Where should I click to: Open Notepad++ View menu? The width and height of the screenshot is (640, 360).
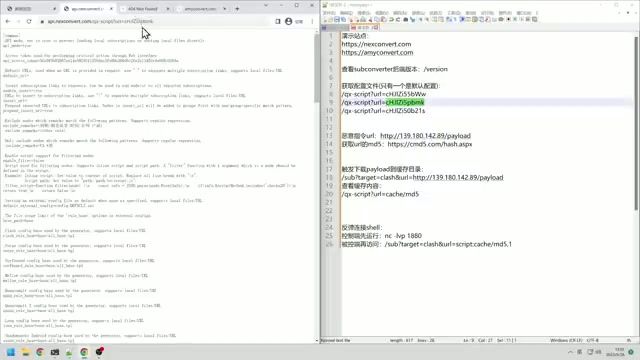click(382, 13)
